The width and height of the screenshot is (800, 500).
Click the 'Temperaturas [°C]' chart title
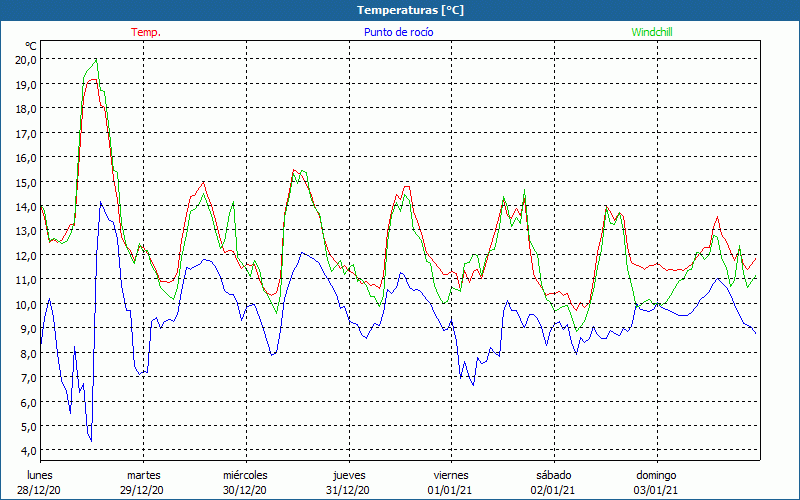(410, 10)
